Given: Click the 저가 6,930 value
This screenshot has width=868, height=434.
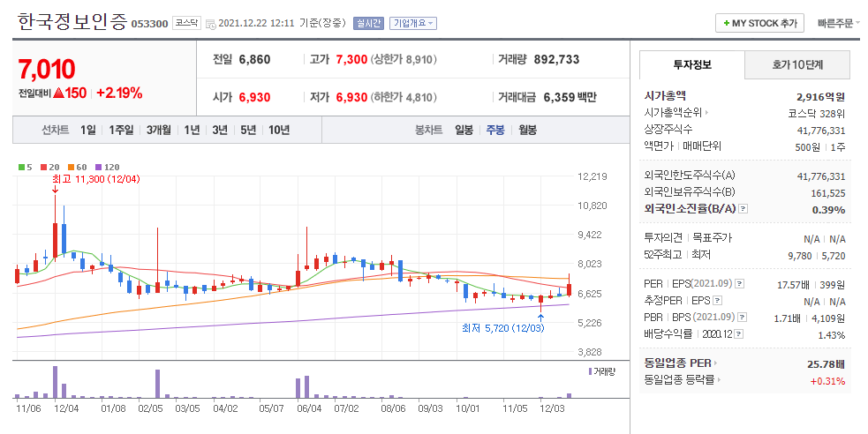Looking at the screenshot, I should click(351, 97).
